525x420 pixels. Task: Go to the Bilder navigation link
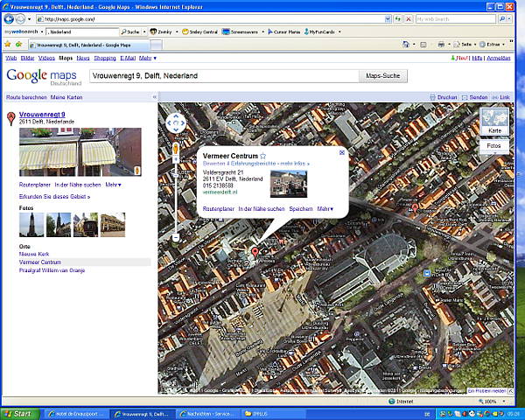pos(27,58)
